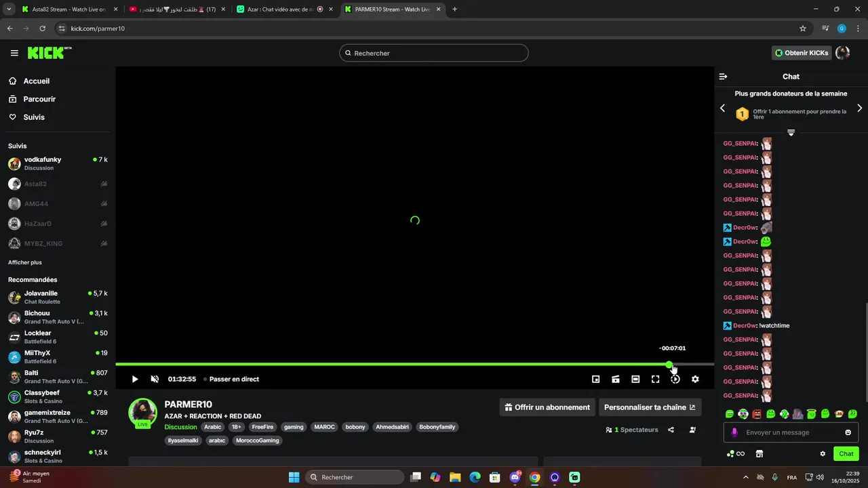Toggle theater mode in player
The height and width of the screenshot is (488, 868).
coord(635,380)
